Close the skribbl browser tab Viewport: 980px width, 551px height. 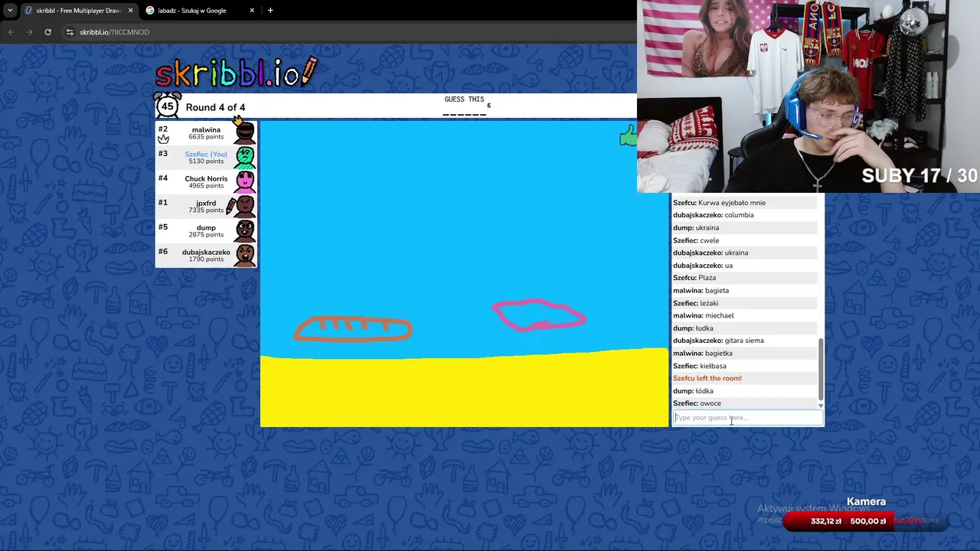click(130, 11)
